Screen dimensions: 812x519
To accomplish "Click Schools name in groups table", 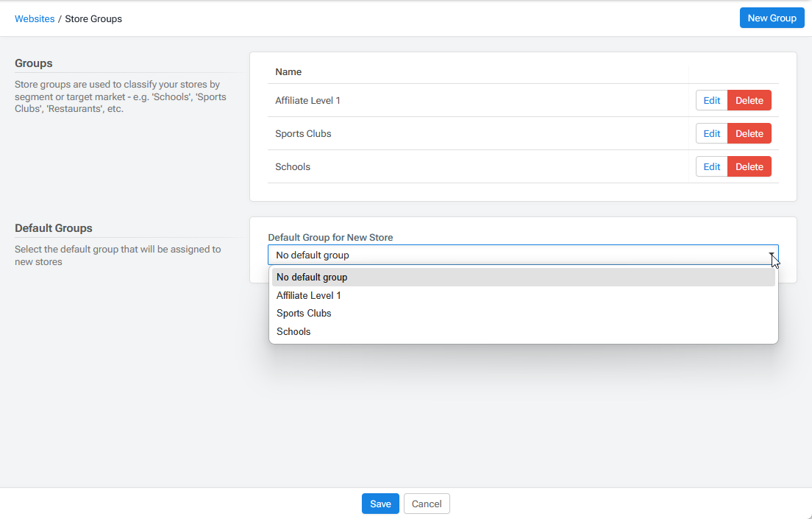I will (x=293, y=167).
